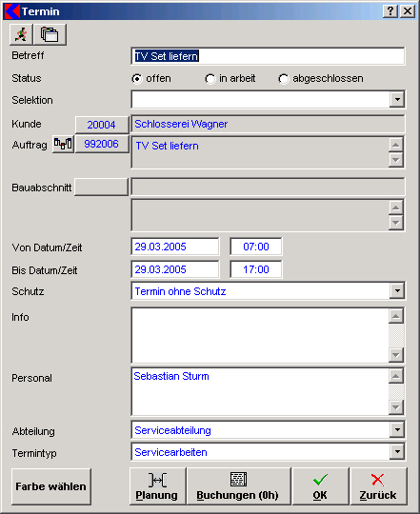Confirm with the green checkmark OK

[320, 486]
